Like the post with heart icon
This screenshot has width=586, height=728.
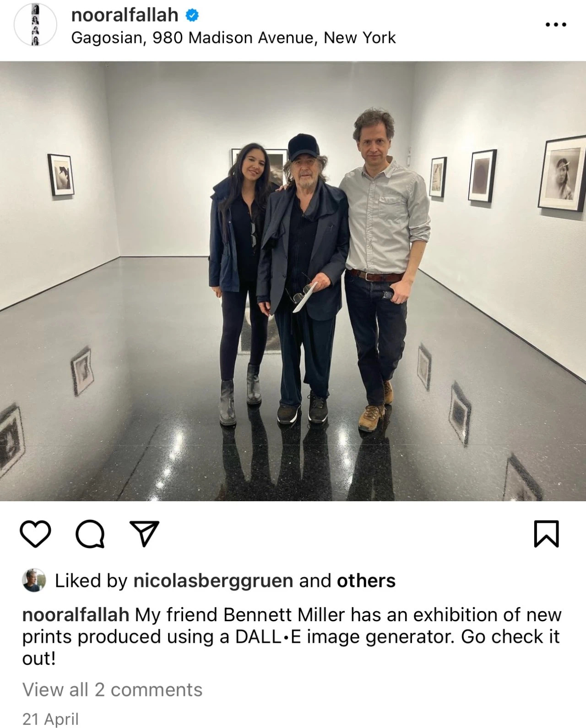pyautogui.click(x=36, y=534)
